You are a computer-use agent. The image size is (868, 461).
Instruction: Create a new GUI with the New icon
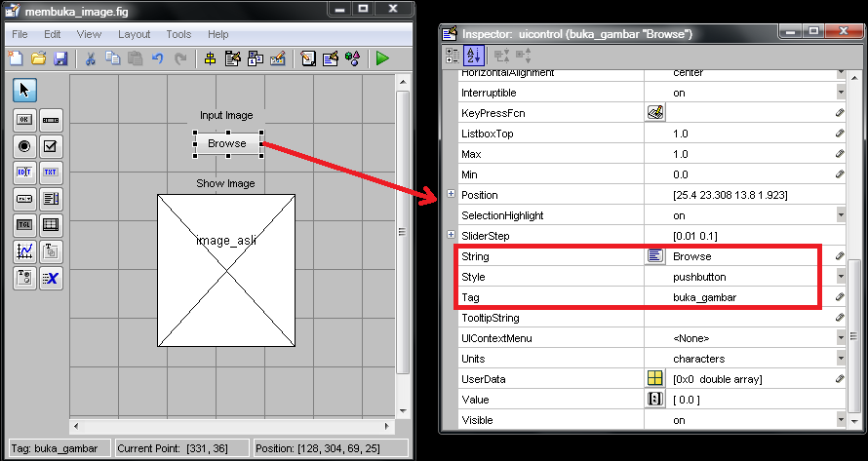point(16,58)
